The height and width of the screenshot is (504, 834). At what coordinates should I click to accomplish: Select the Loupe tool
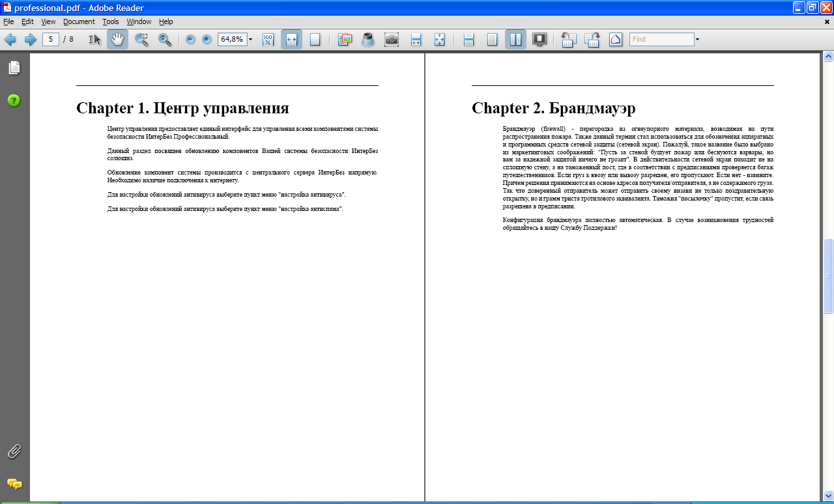click(x=368, y=40)
